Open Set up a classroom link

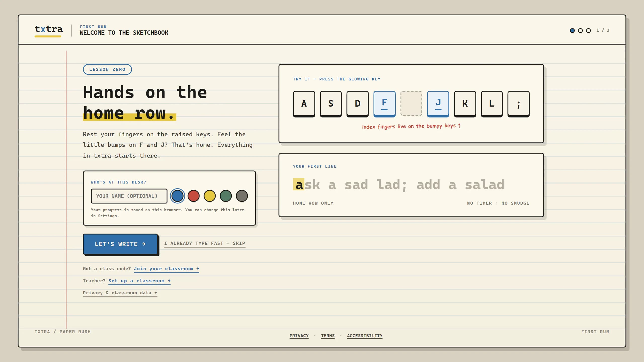click(139, 281)
